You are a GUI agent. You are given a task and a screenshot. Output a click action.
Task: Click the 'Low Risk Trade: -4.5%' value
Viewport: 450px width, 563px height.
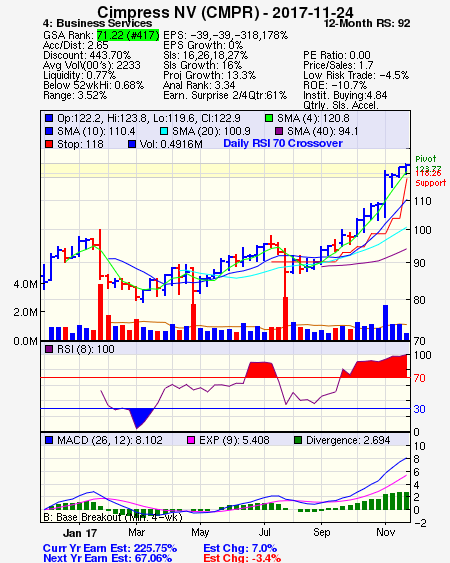[356, 75]
